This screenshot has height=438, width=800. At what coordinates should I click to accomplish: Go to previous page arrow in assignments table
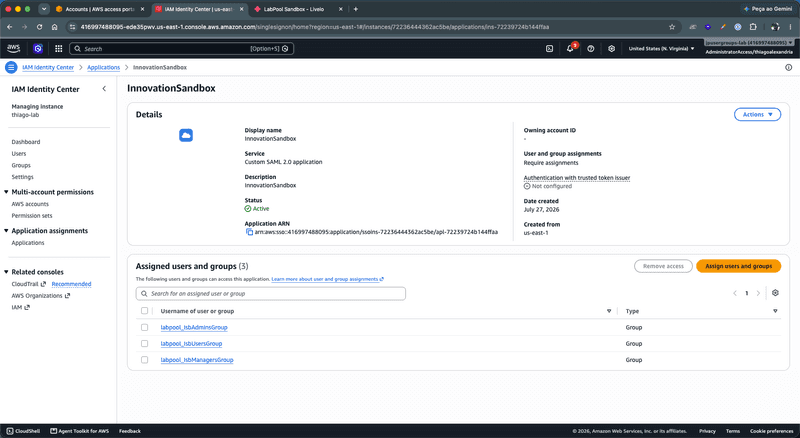click(x=735, y=293)
